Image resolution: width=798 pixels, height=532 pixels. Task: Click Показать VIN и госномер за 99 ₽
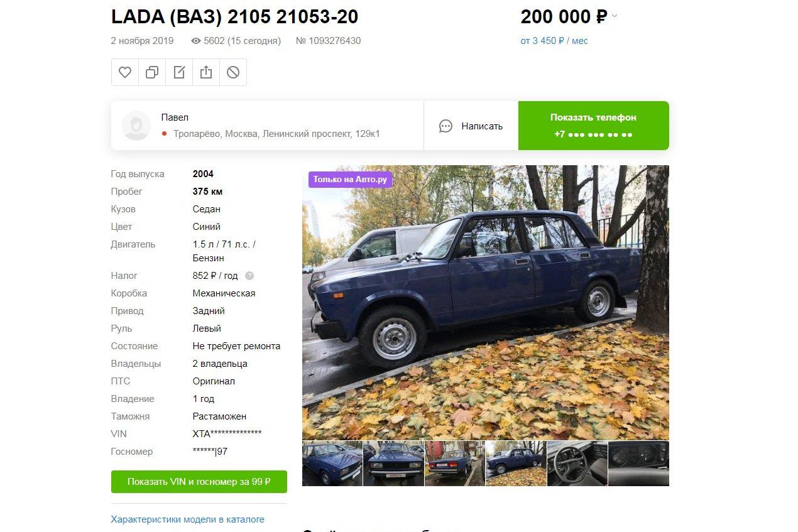coord(199,482)
